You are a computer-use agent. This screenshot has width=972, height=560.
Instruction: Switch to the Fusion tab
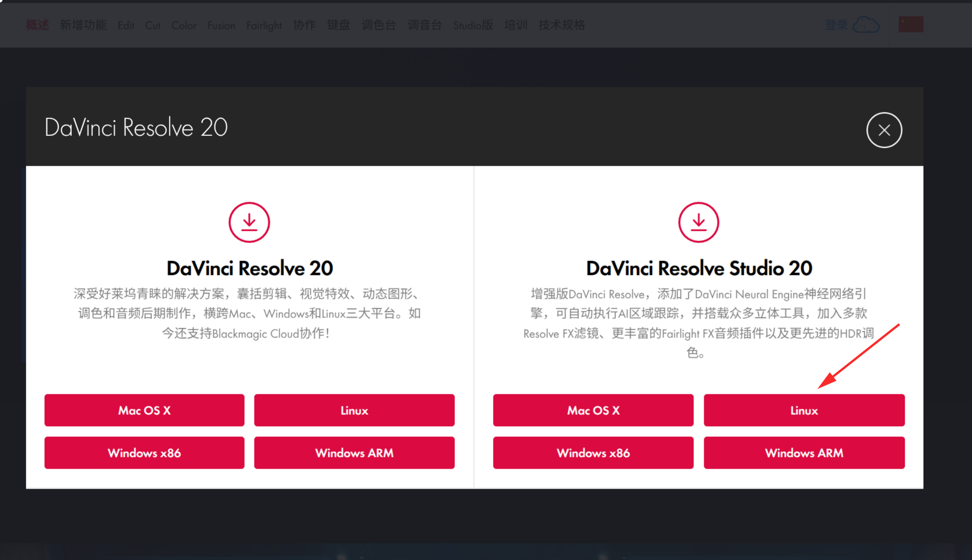[x=221, y=25]
